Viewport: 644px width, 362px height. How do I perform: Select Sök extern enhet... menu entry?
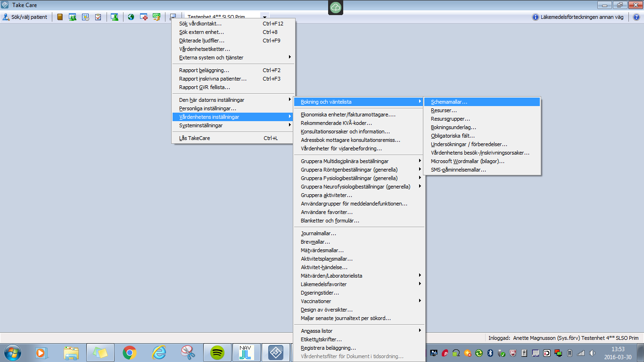[x=233, y=32]
